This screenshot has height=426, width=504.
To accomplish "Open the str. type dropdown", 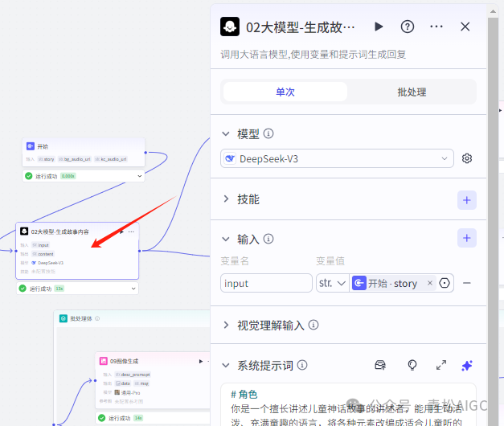I will tap(333, 283).
